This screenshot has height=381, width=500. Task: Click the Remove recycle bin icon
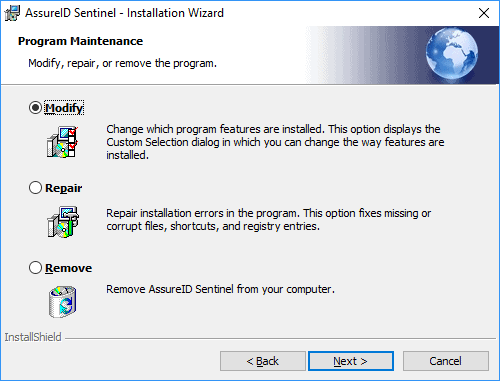pos(62,301)
